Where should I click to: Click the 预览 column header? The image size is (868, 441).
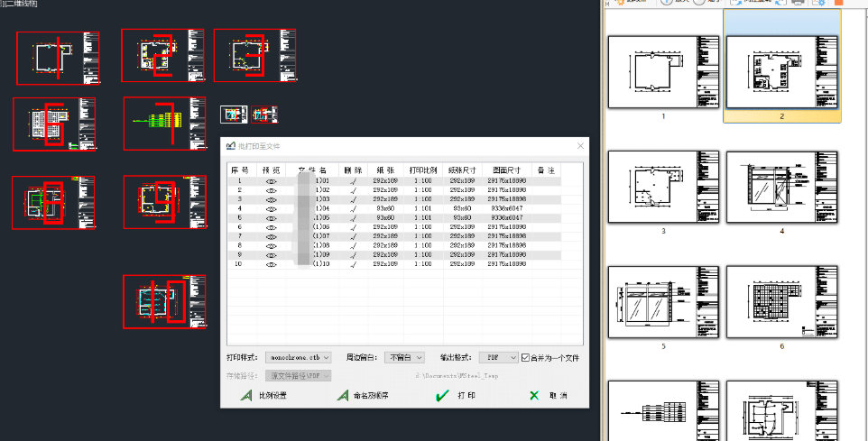(x=272, y=170)
